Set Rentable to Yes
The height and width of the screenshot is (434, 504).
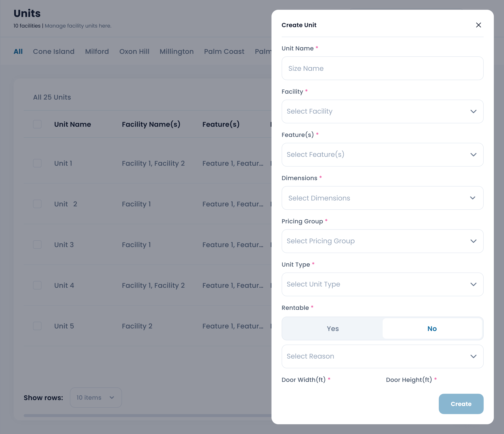tap(332, 329)
